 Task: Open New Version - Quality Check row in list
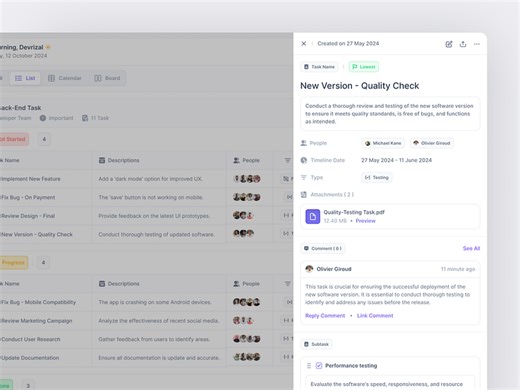tap(37, 234)
